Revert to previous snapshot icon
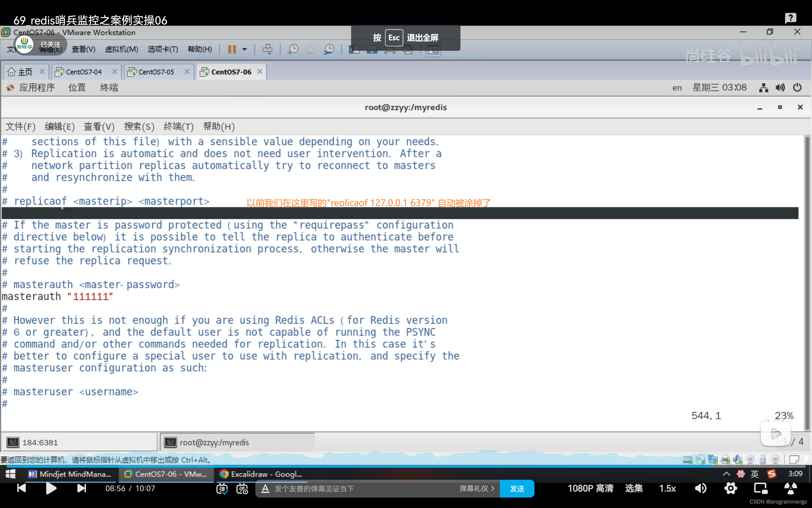Viewport: 812px width, 508px height. [311, 50]
